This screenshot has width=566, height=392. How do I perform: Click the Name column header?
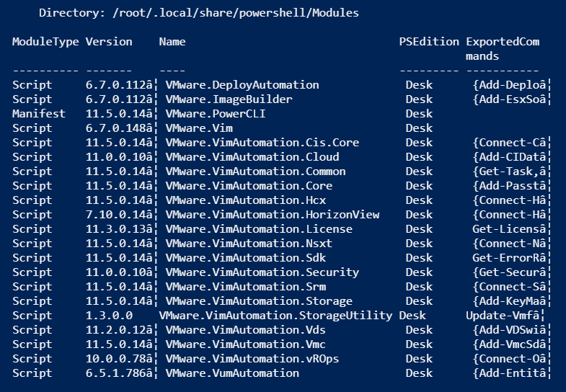(x=172, y=42)
